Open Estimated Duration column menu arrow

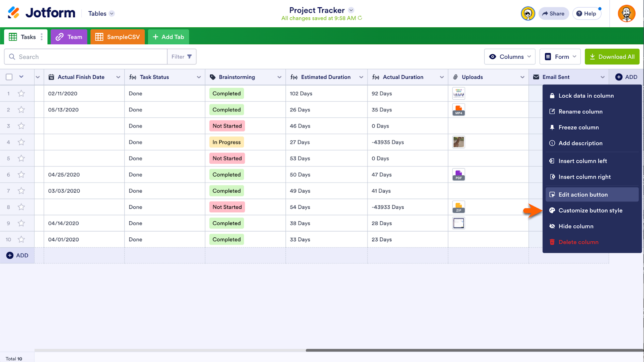(361, 77)
